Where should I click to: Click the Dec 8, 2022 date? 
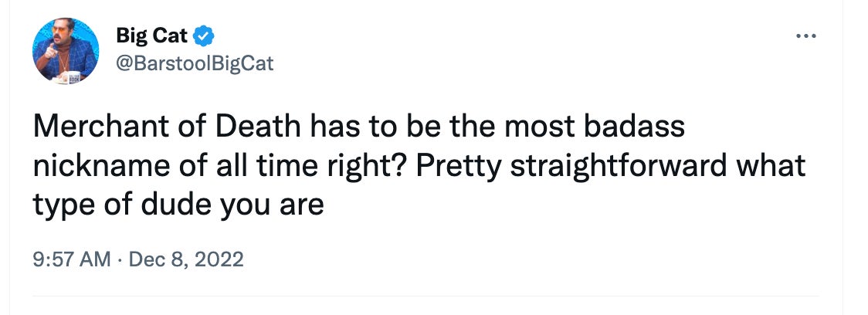pyautogui.click(x=185, y=259)
